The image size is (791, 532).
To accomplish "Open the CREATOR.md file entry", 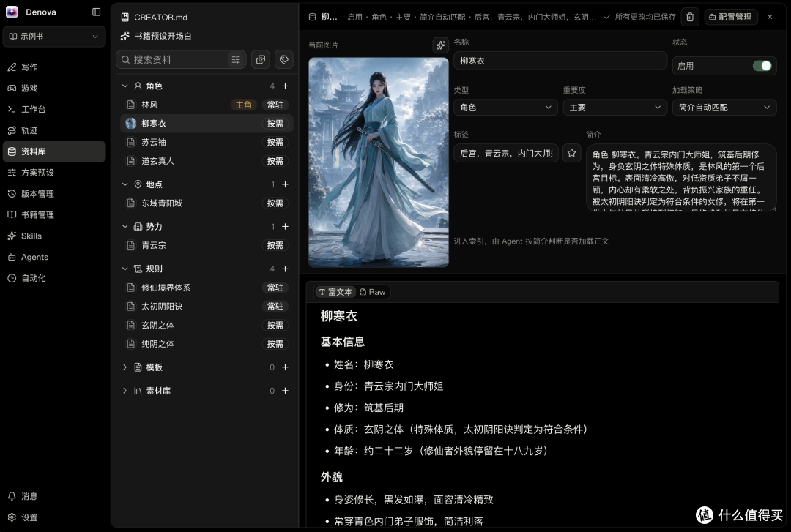I will [155, 17].
